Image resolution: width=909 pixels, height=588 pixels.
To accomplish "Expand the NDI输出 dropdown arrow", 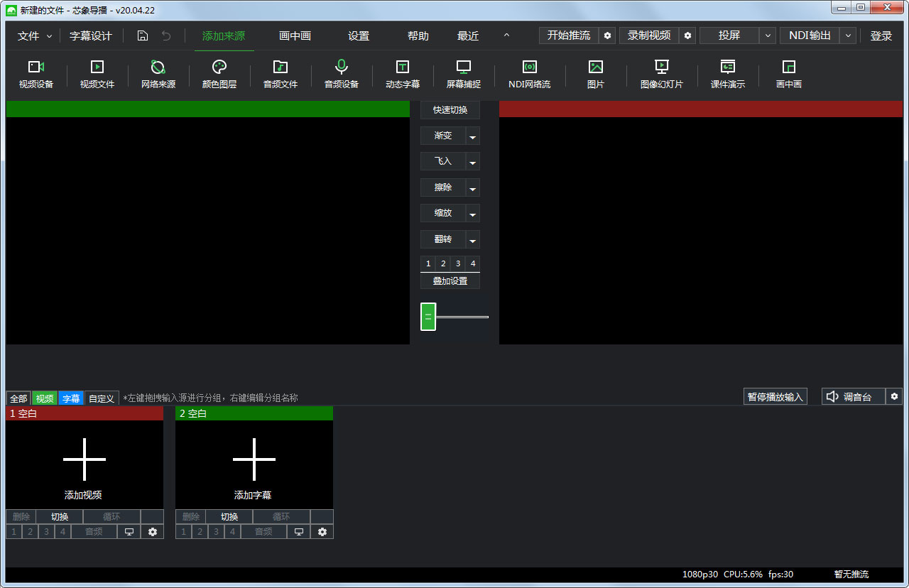I will tap(848, 36).
